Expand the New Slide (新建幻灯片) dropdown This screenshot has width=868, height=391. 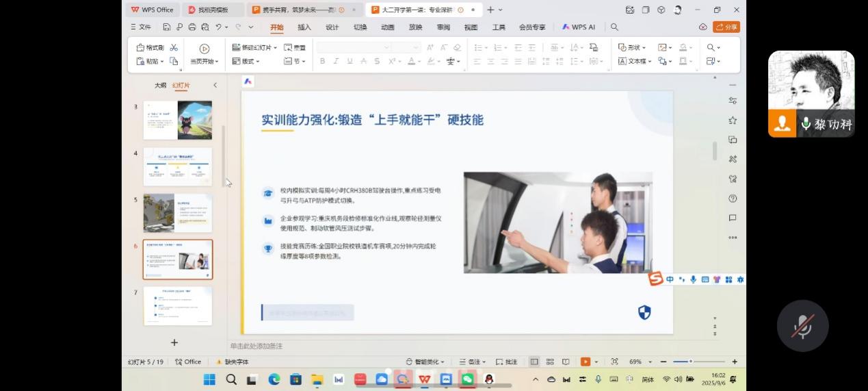coord(255,48)
